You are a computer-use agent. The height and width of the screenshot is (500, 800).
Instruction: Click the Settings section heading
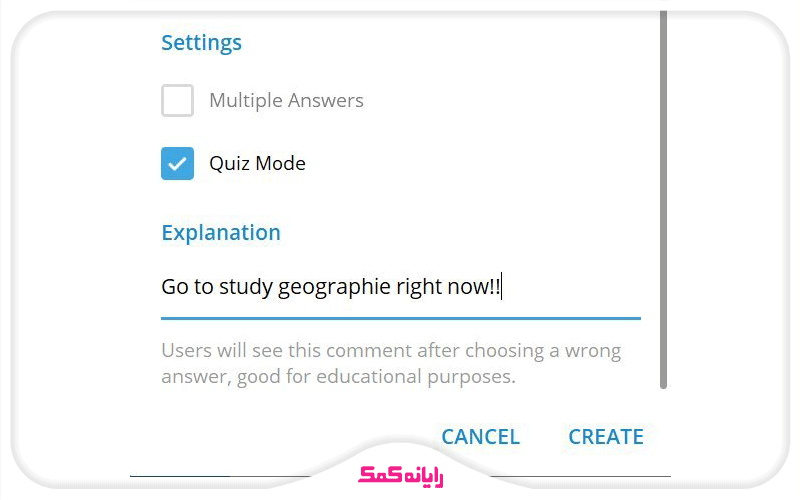coord(201,43)
